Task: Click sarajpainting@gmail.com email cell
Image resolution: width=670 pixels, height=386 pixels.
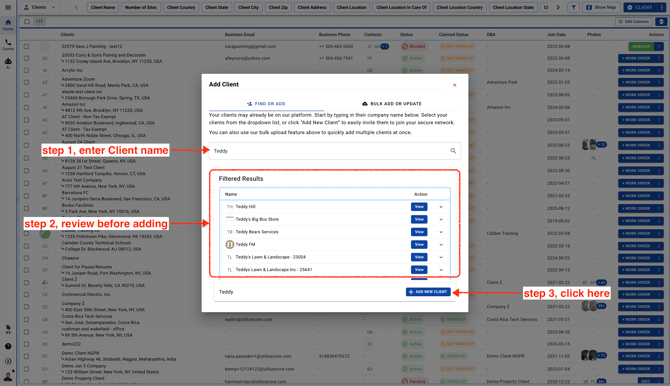Action: (250, 46)
